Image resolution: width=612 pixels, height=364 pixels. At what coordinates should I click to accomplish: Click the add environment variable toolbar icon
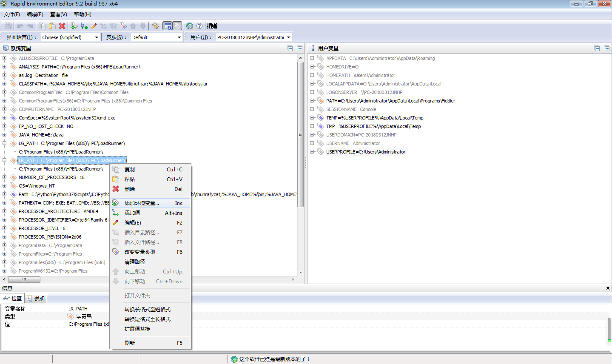[x=74, y=26]
